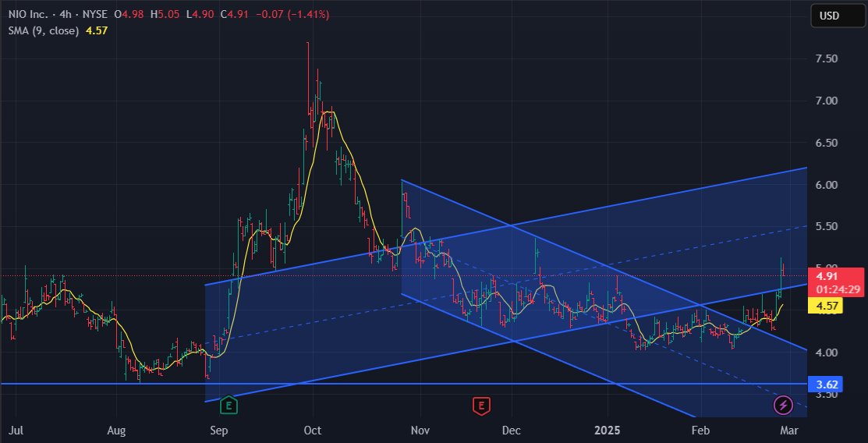The width and height of the screenshot is (868, 443).
Task: Click the 4.00 price axis label
Action: pos(825,353)
